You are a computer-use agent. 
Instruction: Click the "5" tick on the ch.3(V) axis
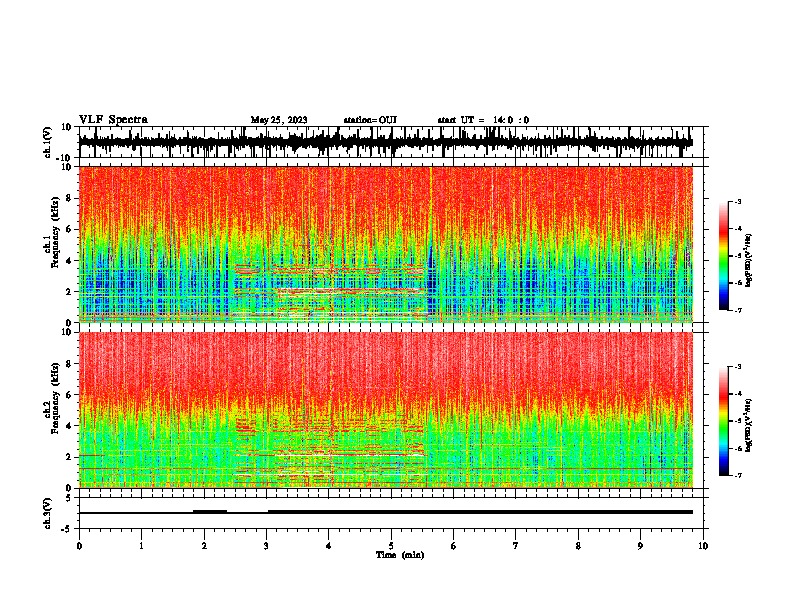coord(69,498)
